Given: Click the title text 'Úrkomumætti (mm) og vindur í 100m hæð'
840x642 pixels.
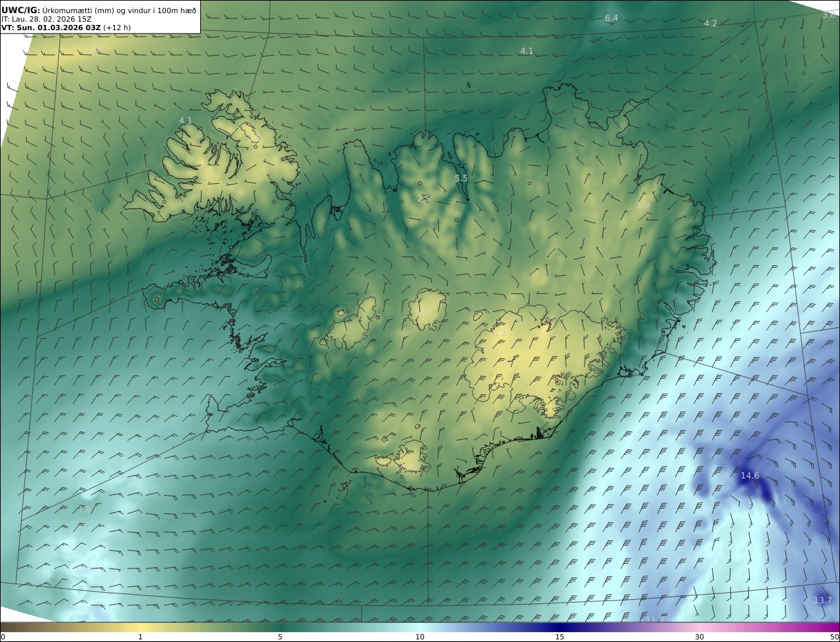Looking at the screenshot, I should coord(119,11).
